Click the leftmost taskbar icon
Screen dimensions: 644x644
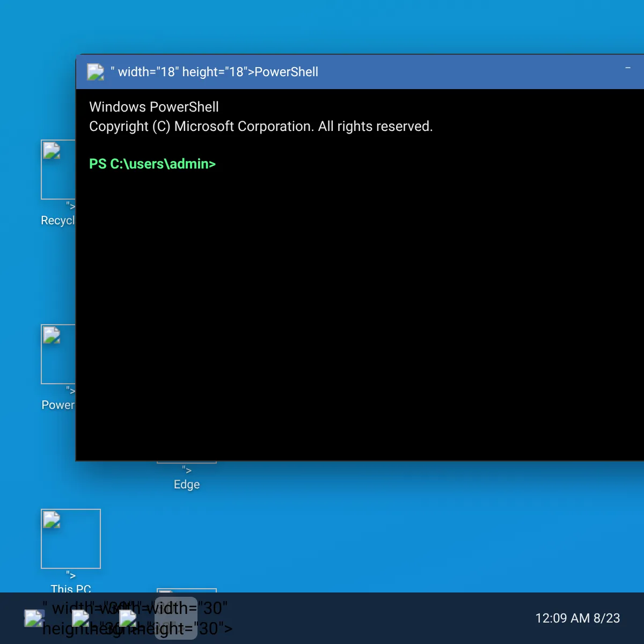coord(34,618)
